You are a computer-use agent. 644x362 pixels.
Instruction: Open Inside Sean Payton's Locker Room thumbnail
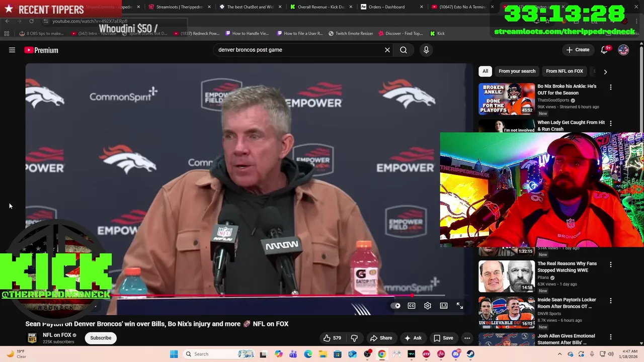507,313
